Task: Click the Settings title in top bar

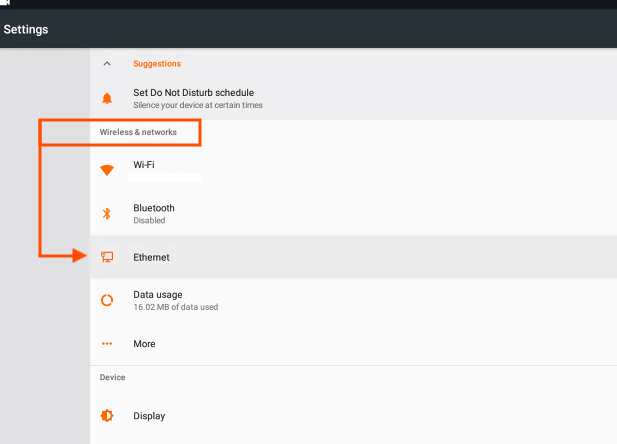Action: [x=26, y=29]
